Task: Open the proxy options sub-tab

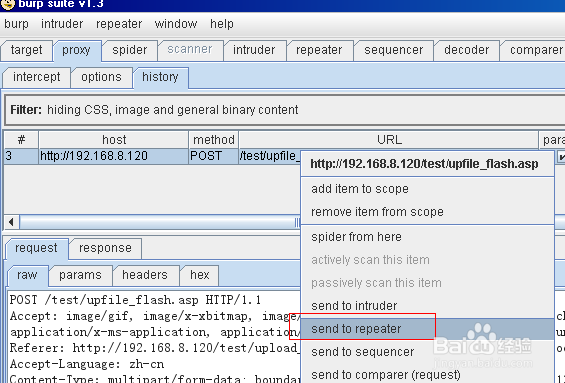Action: [101, 77]
